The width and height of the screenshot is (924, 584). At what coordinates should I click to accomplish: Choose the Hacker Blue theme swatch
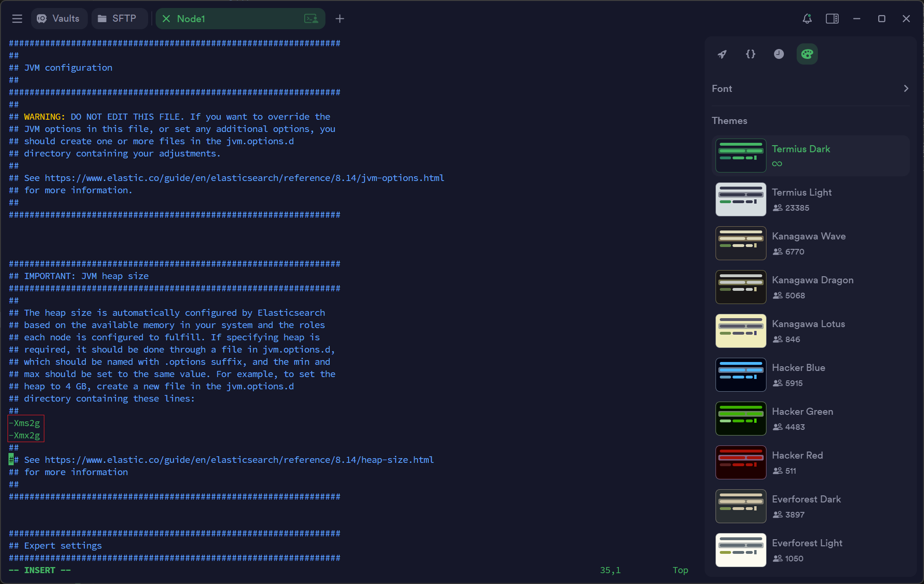741,375
